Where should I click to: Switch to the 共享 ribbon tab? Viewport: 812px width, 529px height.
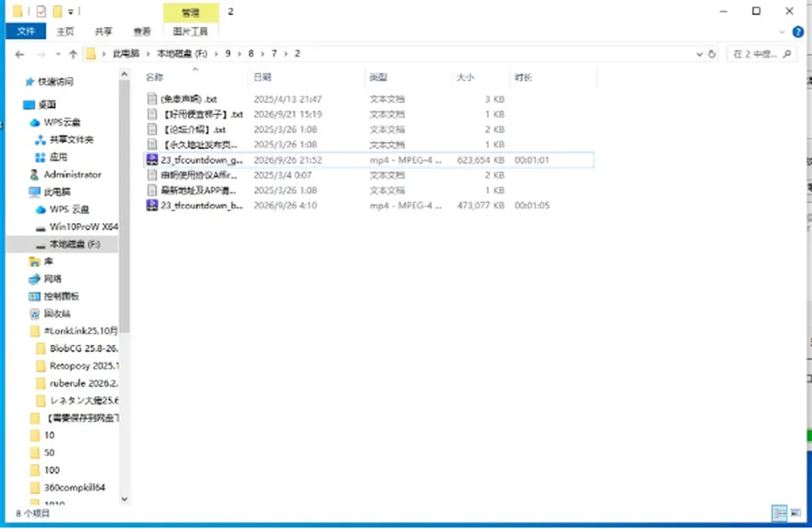click(x=103, y=31)
